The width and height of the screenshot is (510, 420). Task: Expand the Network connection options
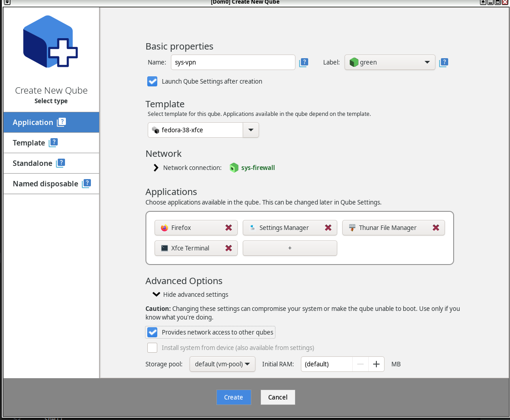point(156,168)
